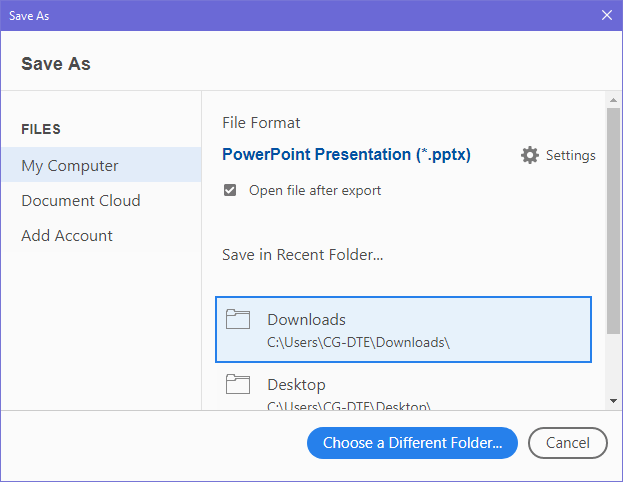The height and width of the screenshot is (482, 623).
Task: Click the C:\Users\CG-DTE\Downloads\ path text
Action: (x=358, y=343)
